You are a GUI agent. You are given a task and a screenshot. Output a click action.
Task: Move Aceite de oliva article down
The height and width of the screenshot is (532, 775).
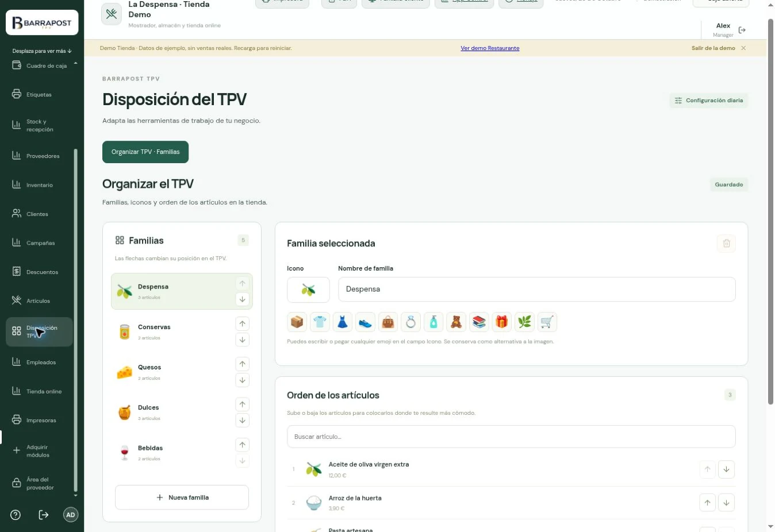(726, 469)
